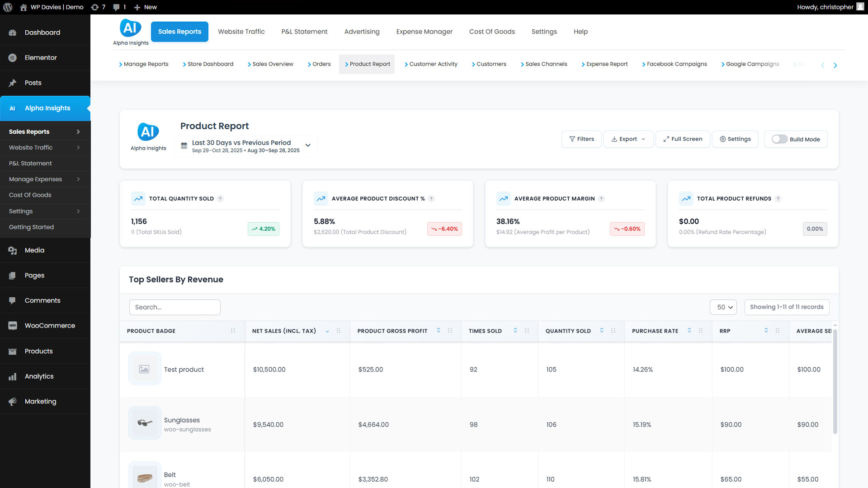Click the Full Screen button
Image resolution: width=868 pixels, height=488 pixels.
pyautogui.click(x=683, y=139)
